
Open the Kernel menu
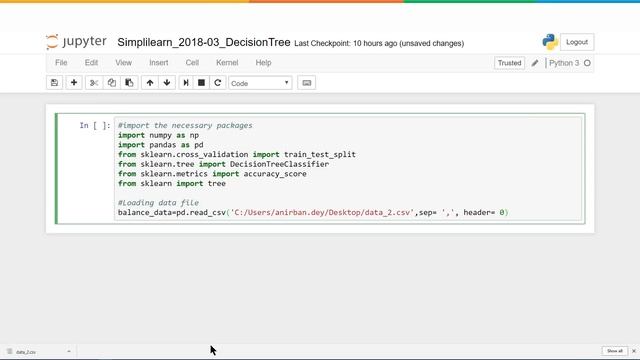(x=227, y=62)
